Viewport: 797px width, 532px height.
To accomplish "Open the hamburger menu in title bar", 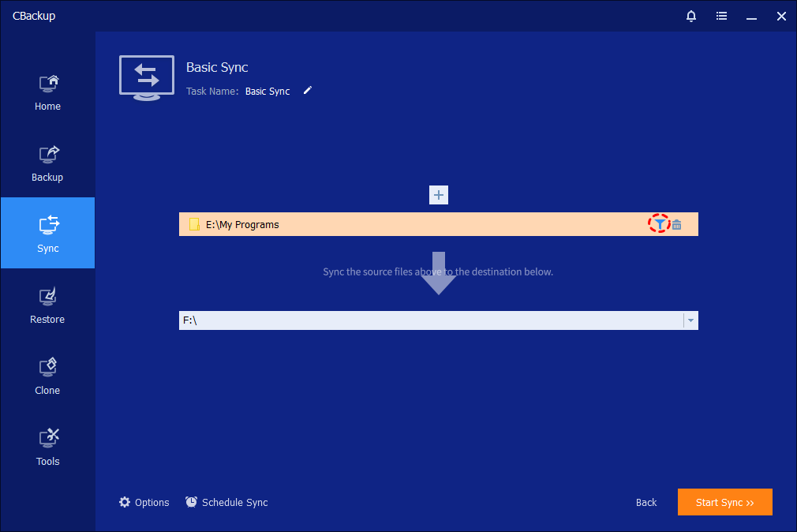I will click(721, 16).
